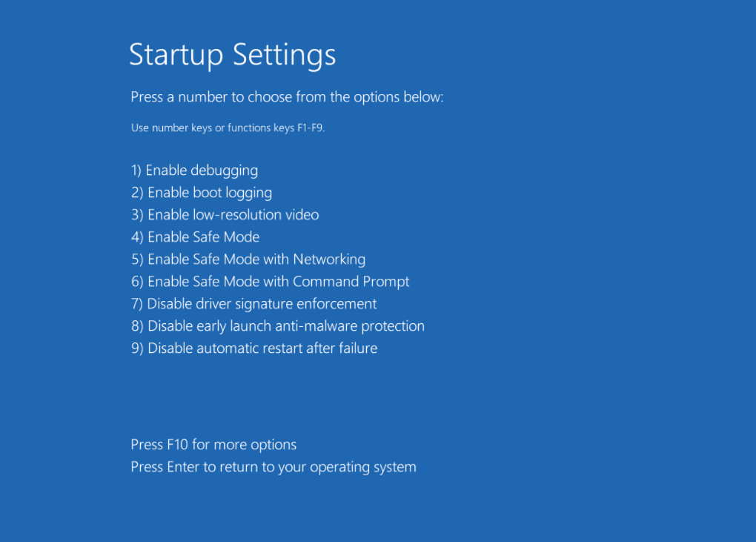756x542 pixels.
Task: Choose "Enable boot logging"
Action: pos(201,192)
